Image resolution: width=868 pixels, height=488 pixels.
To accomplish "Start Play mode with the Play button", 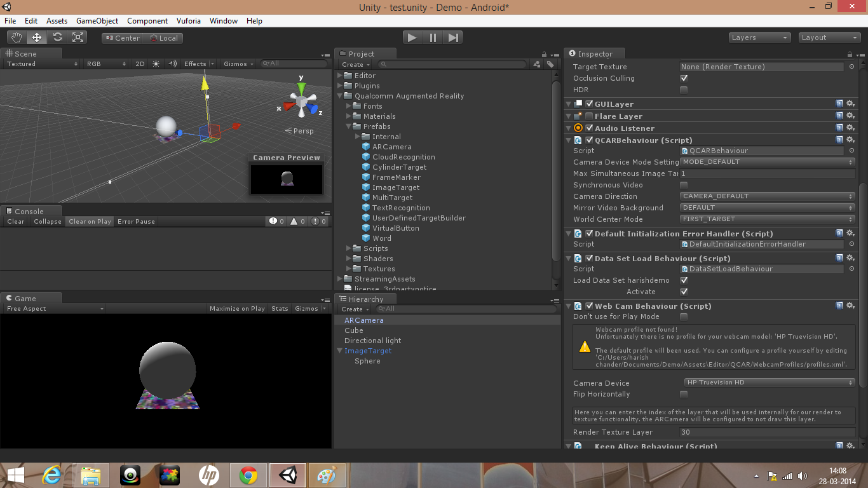I will [412, 37].
